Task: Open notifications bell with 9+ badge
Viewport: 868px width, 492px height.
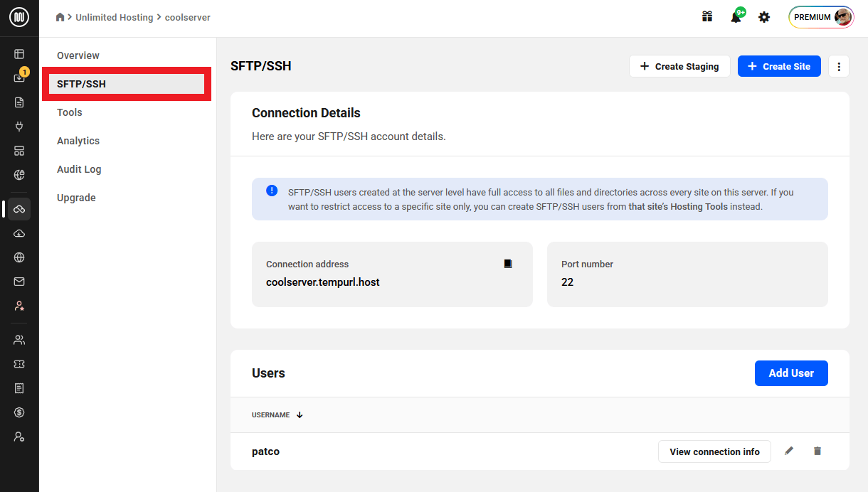Action: 737,16
